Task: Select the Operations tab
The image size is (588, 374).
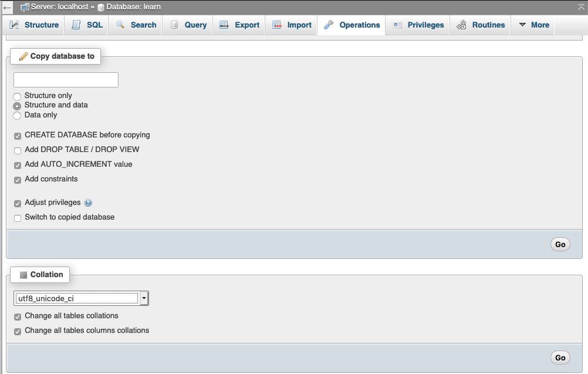Action: pos(352,25)
